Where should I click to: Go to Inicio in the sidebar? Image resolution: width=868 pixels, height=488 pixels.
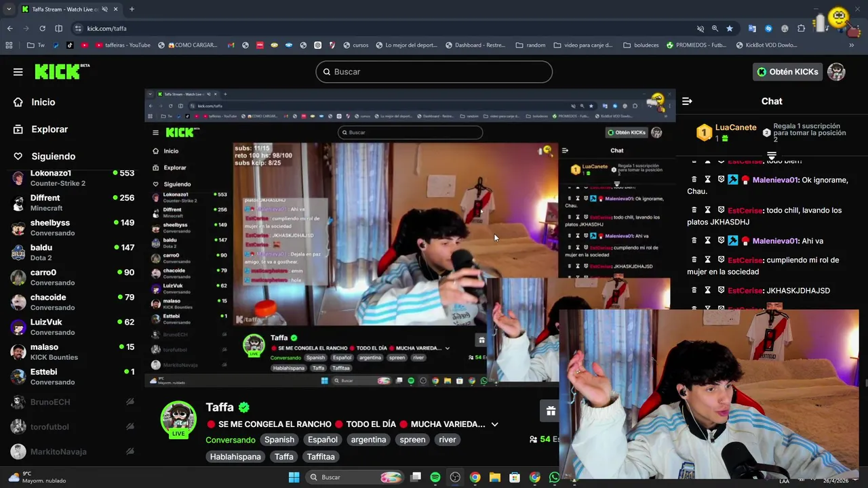point(43,102)
